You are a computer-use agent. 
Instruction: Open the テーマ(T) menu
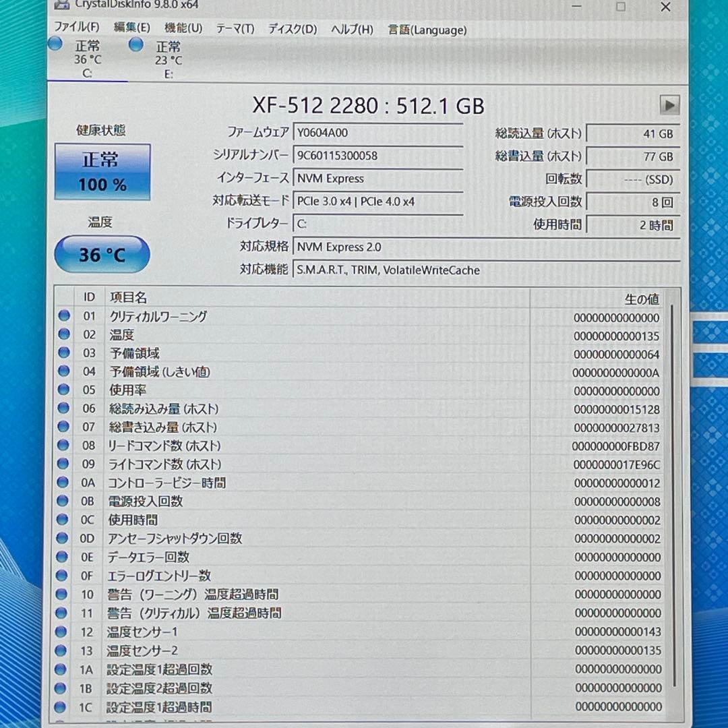point(235,29)
